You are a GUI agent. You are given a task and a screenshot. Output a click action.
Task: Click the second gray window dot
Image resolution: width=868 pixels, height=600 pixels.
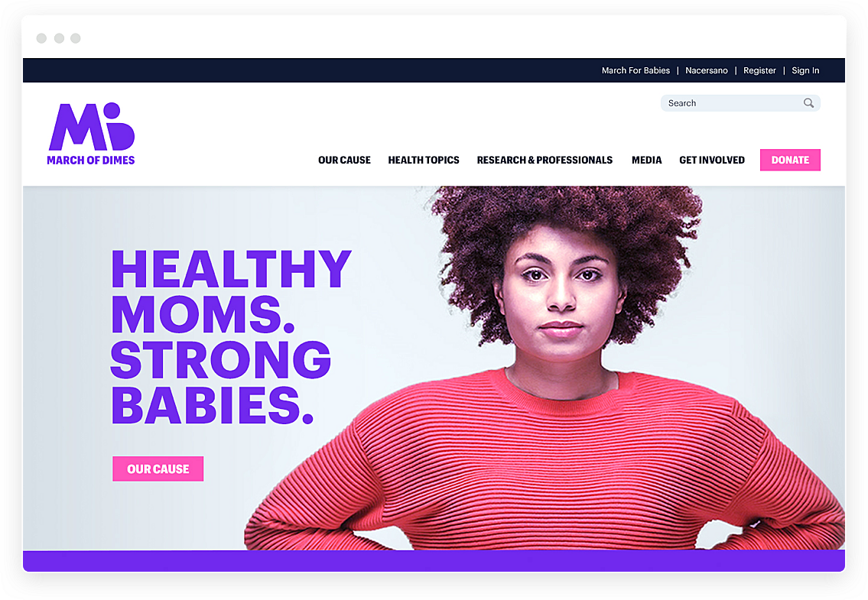(x=59, y=38)
